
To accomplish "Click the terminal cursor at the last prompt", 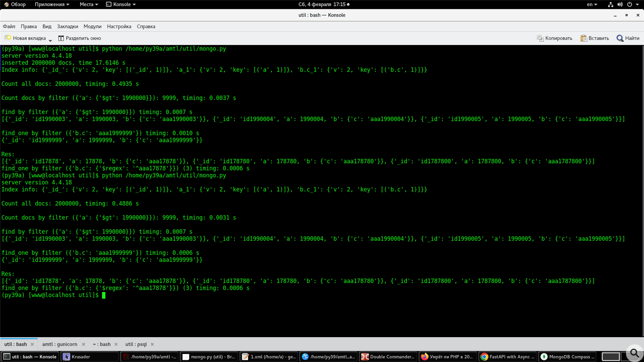I will click(x=104, y=295).
